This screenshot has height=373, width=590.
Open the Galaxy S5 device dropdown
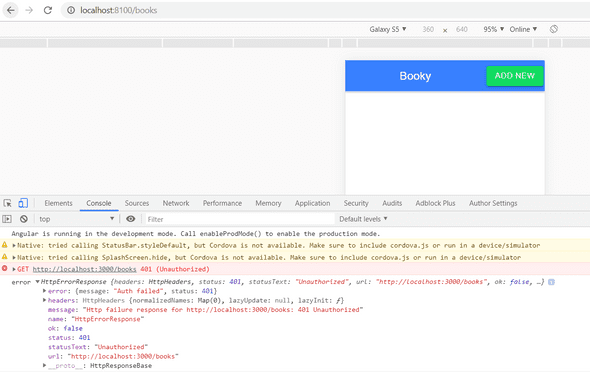click(x=388, y=29)
